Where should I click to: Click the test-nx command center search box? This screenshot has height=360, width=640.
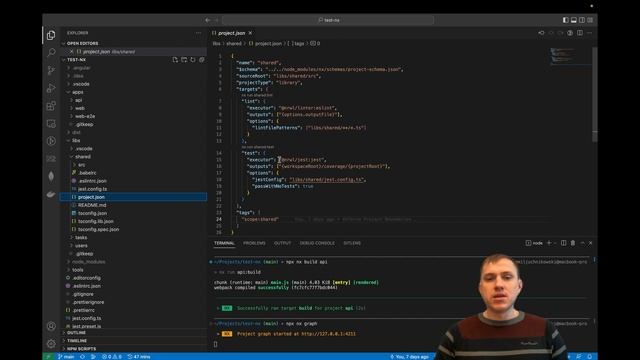[328, 20]
